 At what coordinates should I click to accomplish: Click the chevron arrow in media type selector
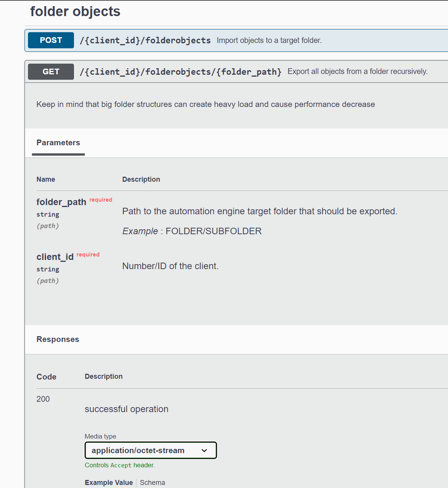pos(204,450)
